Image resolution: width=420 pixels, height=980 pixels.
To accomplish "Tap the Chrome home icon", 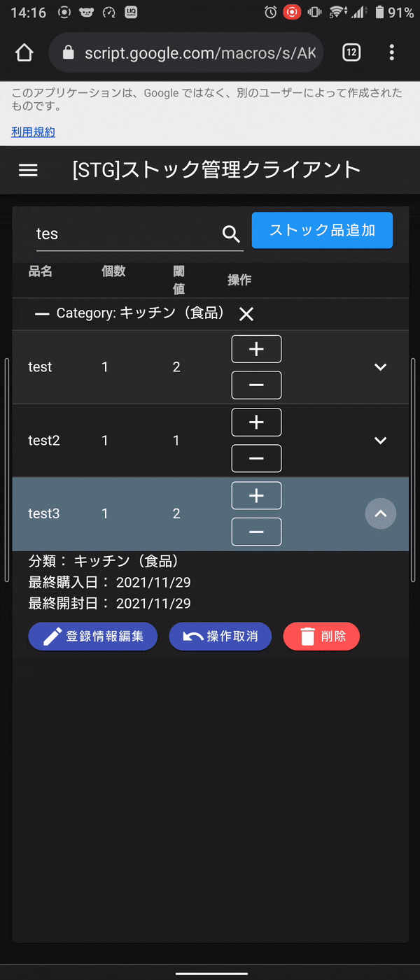I will [x=23, y=52].
